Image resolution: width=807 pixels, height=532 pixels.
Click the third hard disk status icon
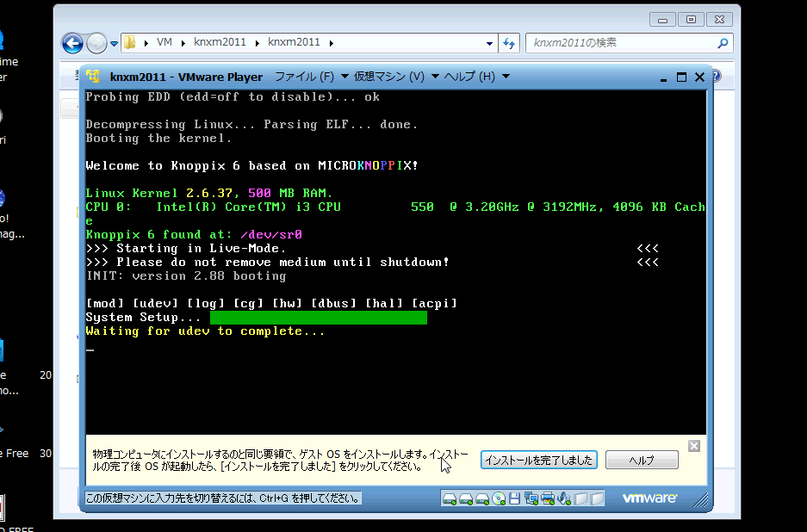482,498
